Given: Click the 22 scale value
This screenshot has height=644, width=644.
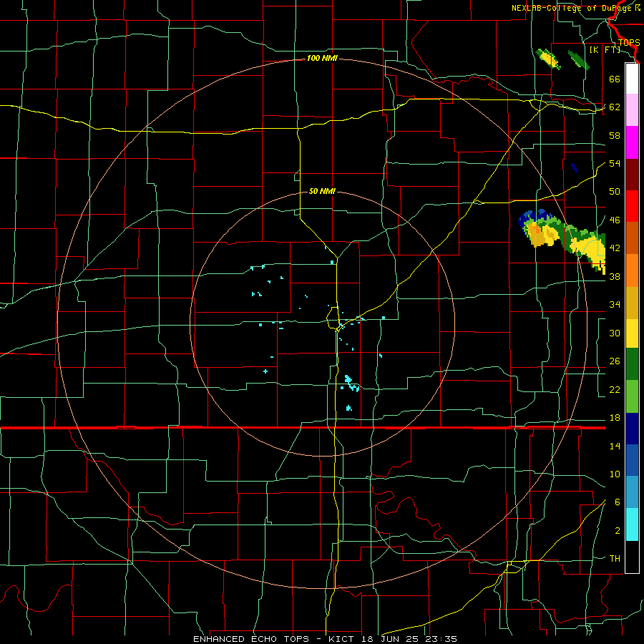Looking at the screenshot, I should (615, 390).
